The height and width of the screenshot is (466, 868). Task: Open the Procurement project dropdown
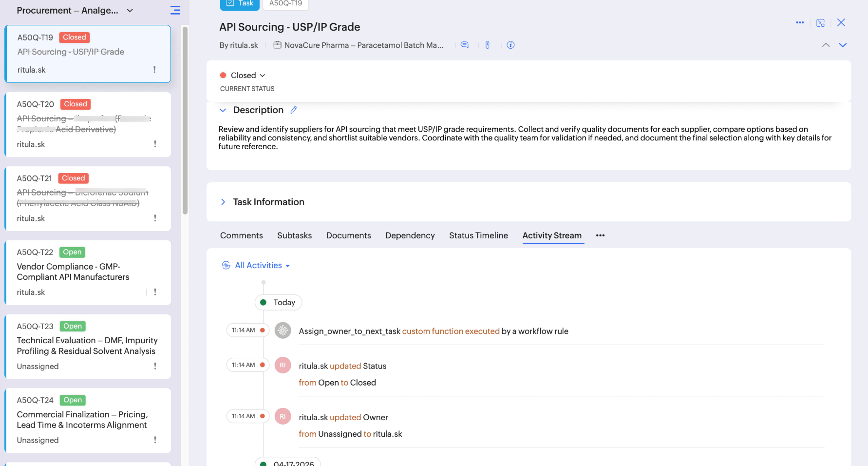click(x=130, y=10)
